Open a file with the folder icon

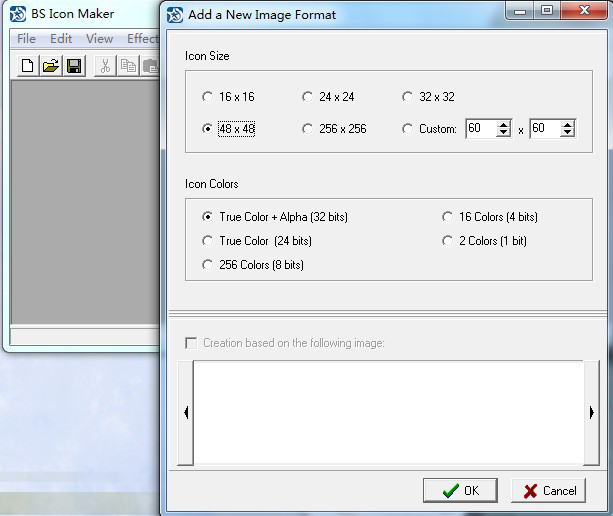tap(51, 66)
